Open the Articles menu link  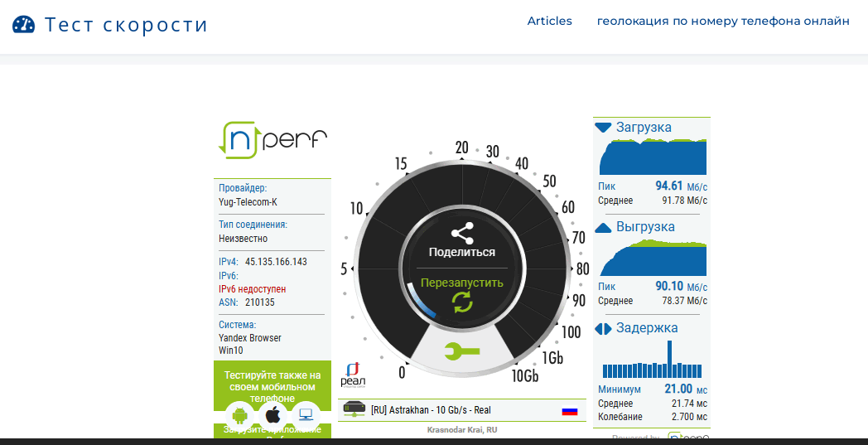point(550,21)
